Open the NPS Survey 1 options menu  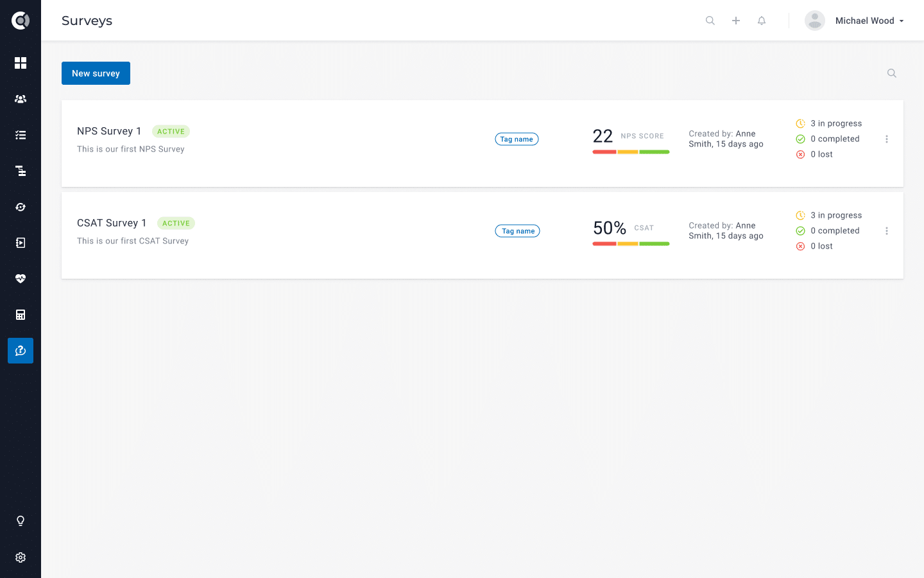[x=887, y=139]
